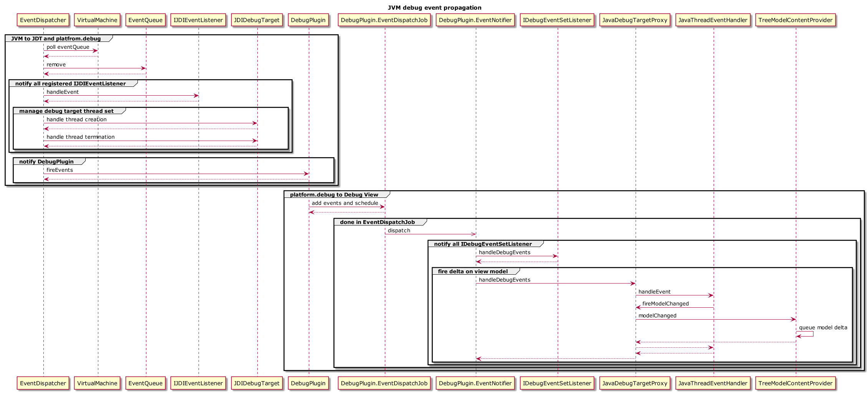Select the bottom IJDIEventListener participant box

pyautogui.click(x=198, y=383)
